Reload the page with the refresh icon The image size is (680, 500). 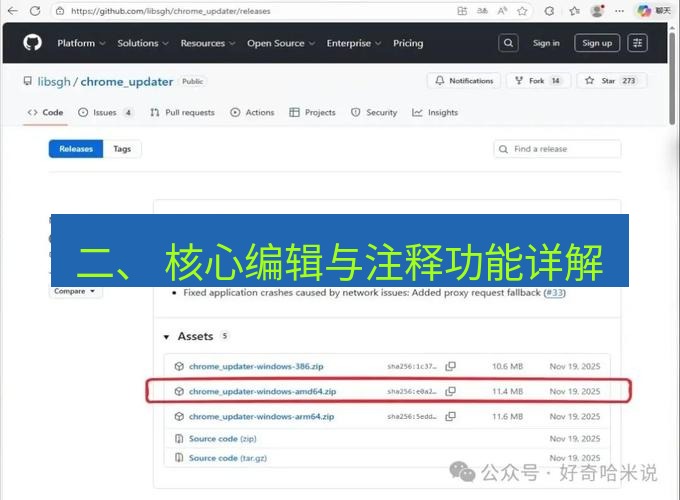coord(35,11)
